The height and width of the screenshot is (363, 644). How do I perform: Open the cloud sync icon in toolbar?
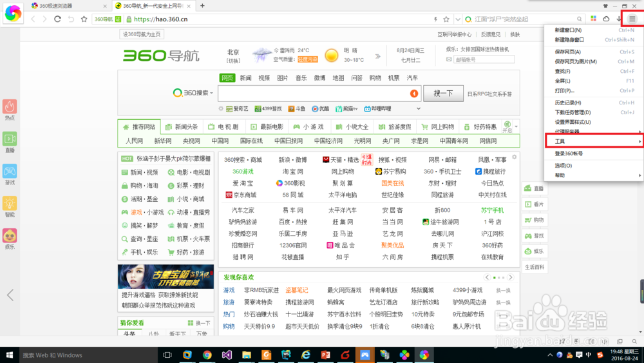coord(606,19)
